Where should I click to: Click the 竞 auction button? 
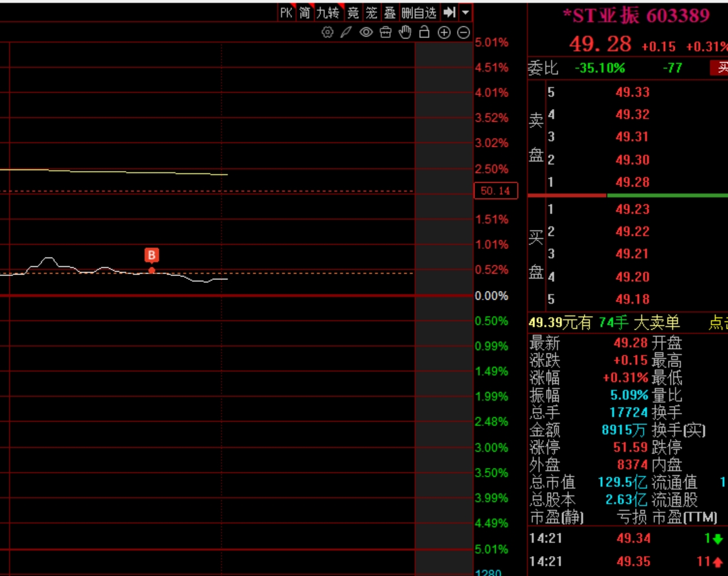(x=353, y=12)
